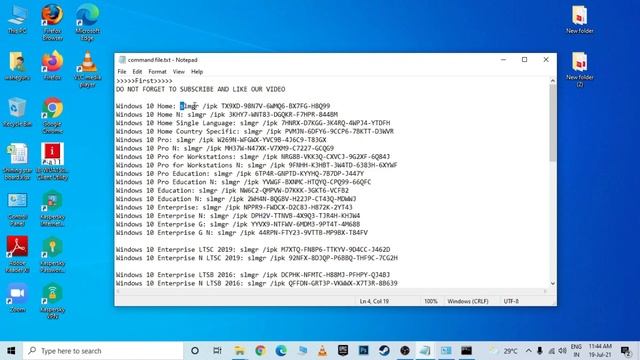The height and width of the screenshot is (360, 640).
Task: Select Firefox Browser desktop shortcut
Action: click(52, 22)
